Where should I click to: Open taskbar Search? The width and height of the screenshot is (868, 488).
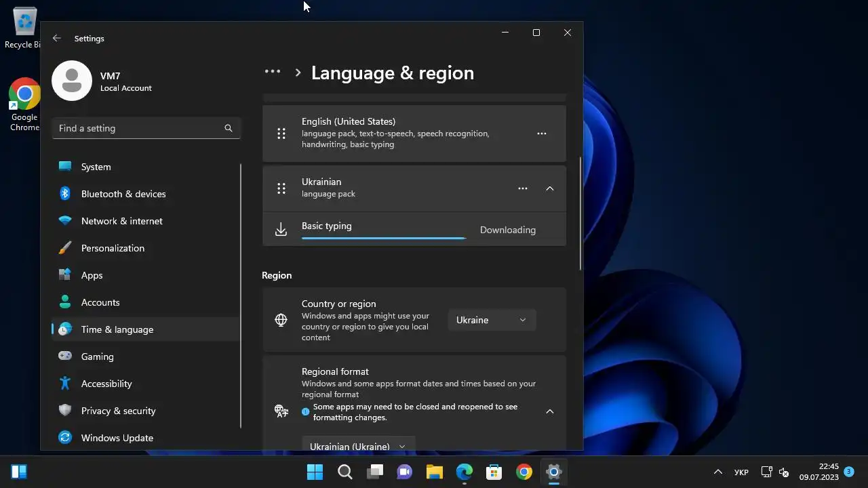click(344, 472)
